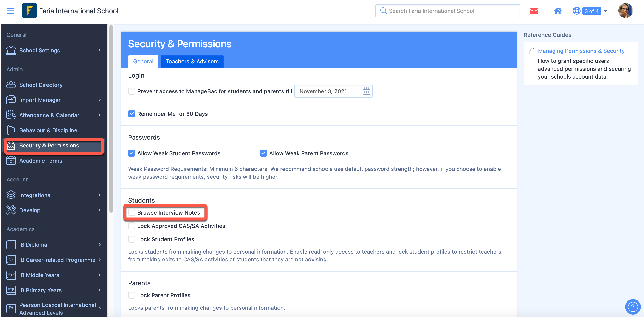The image size is (644, 317).
Task: Expand Import Manager chevron
Action: (99, 100)
